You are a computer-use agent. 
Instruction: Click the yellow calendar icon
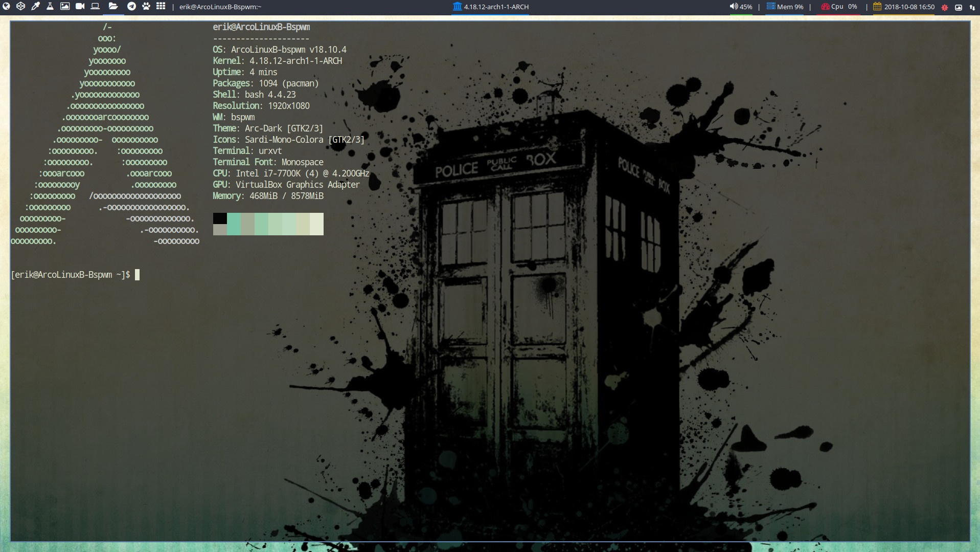[877, 7]
